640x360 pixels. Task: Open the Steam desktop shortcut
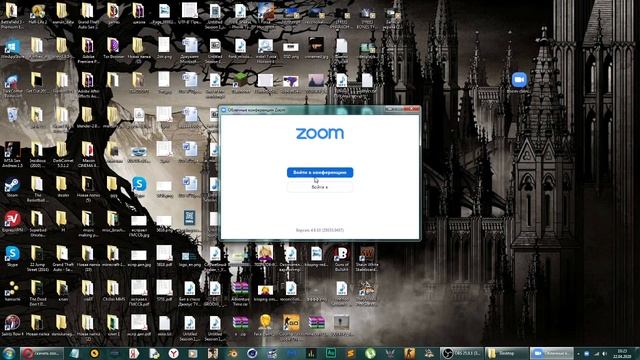tap(12, 187)
